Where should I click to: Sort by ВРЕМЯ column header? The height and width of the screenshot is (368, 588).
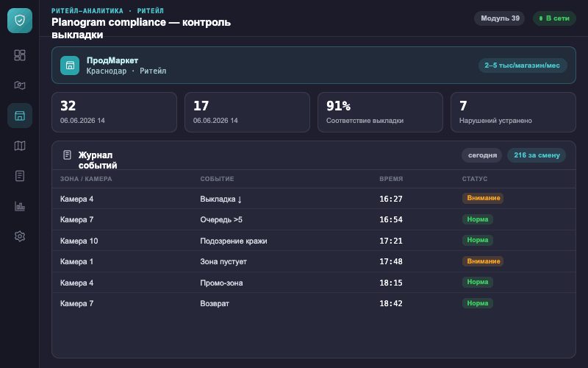click(391, 179)
